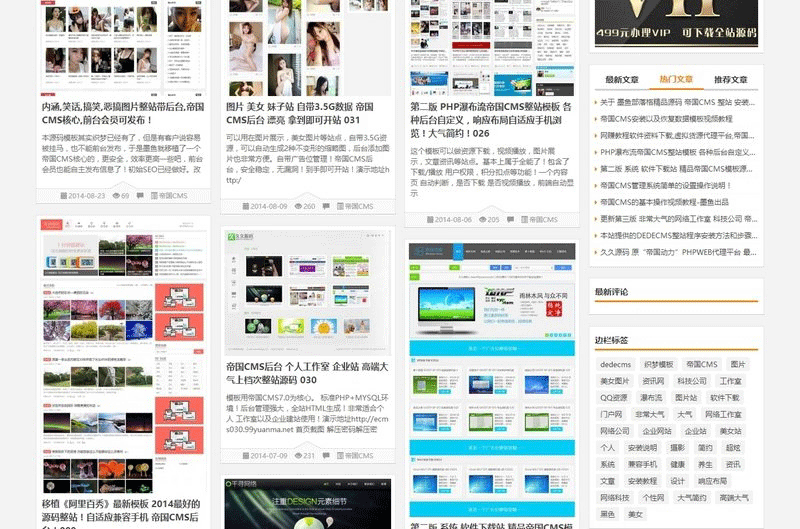Click the 瀑布流 tag
Screen dimensions: 800x529
pyautogui.click(x=651, y=398)
